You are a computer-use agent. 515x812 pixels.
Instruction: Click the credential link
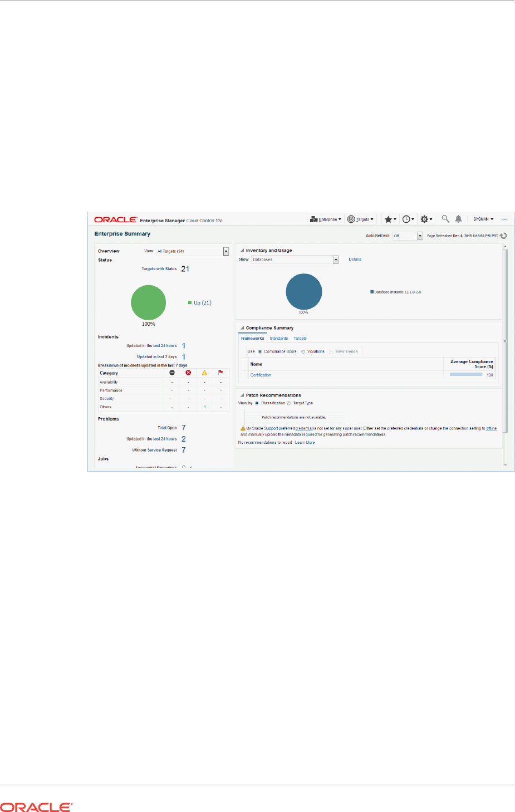pos(304,429)
